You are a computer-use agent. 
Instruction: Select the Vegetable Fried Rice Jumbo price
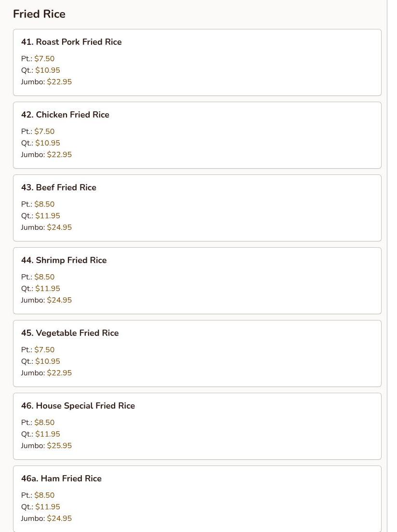pos(59,373)
